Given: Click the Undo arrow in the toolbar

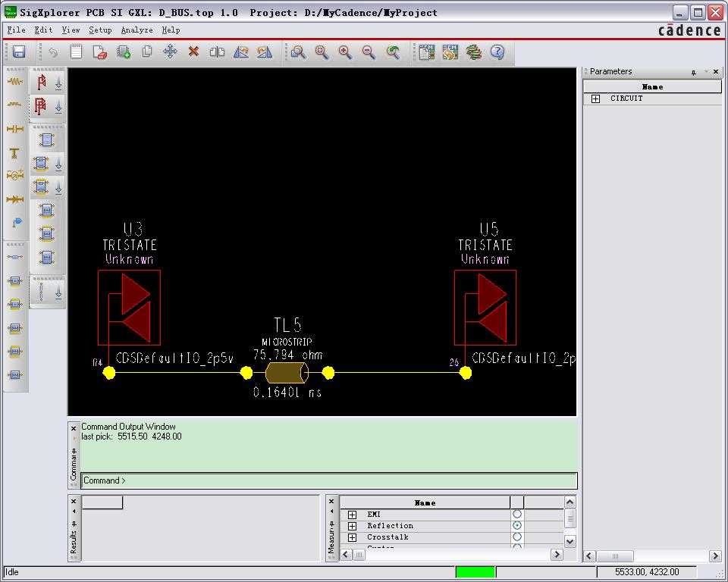Looking at the screenshot, I should [x=53, y=52].
